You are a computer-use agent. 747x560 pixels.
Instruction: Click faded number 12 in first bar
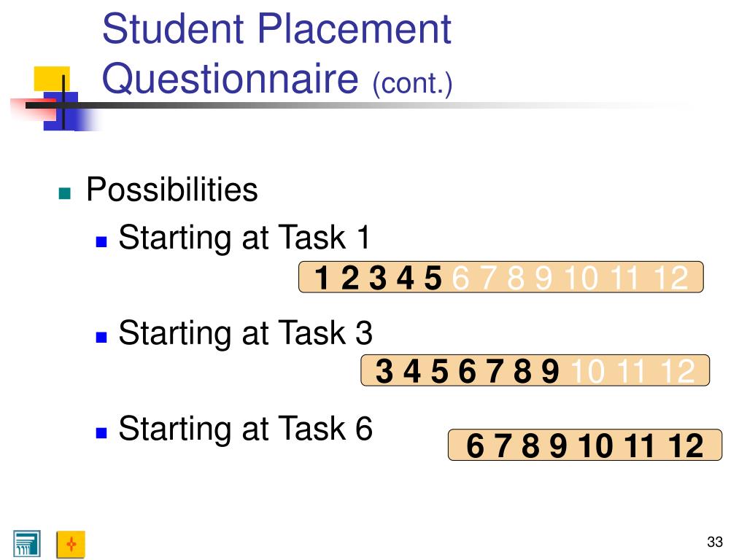[x=671, y=277]
